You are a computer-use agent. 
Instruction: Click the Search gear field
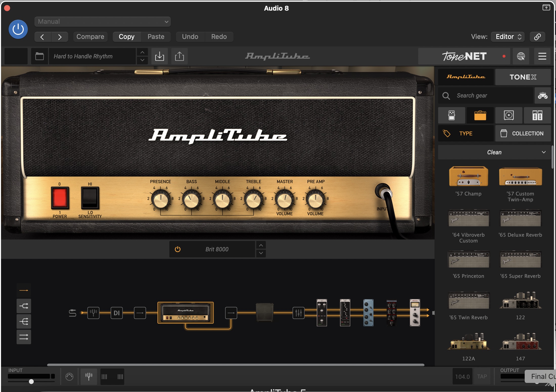click(x=486, y=95)
